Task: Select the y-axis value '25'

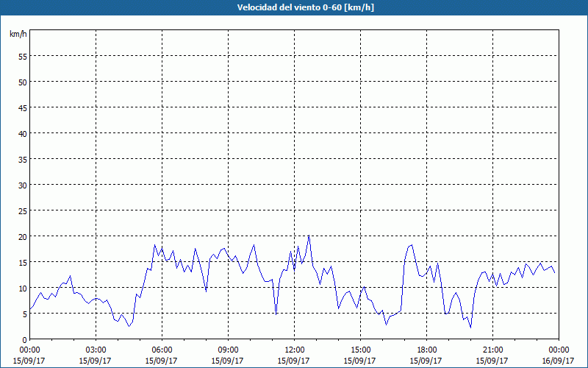Action: [23, 211]
